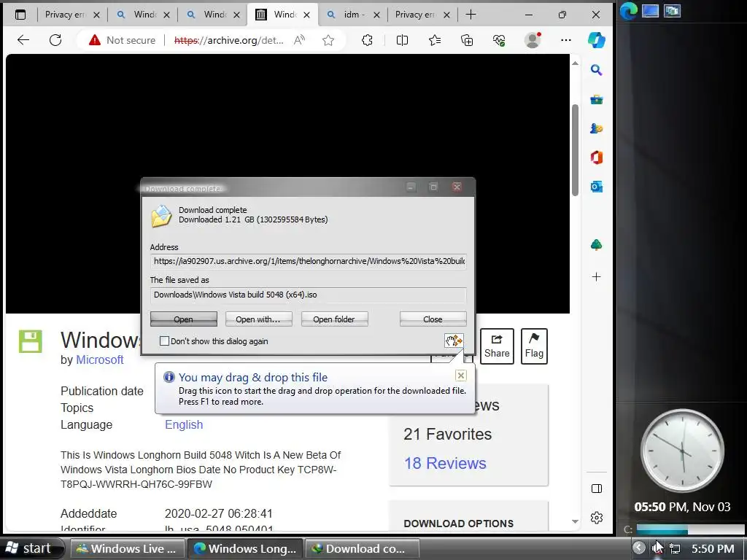
Task: Click the Open folder button
Action: [334, 319]
